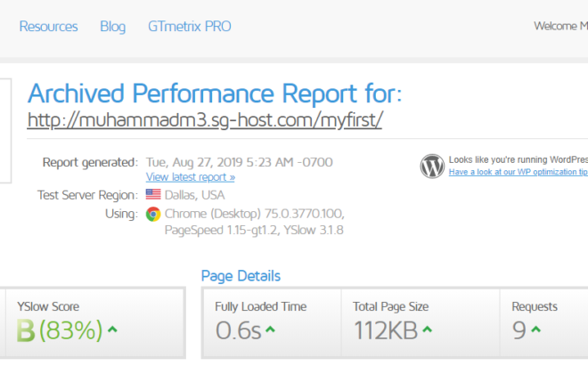Open the Blog navigation link
Screen dimensions: 588x374
coord(112,26)
